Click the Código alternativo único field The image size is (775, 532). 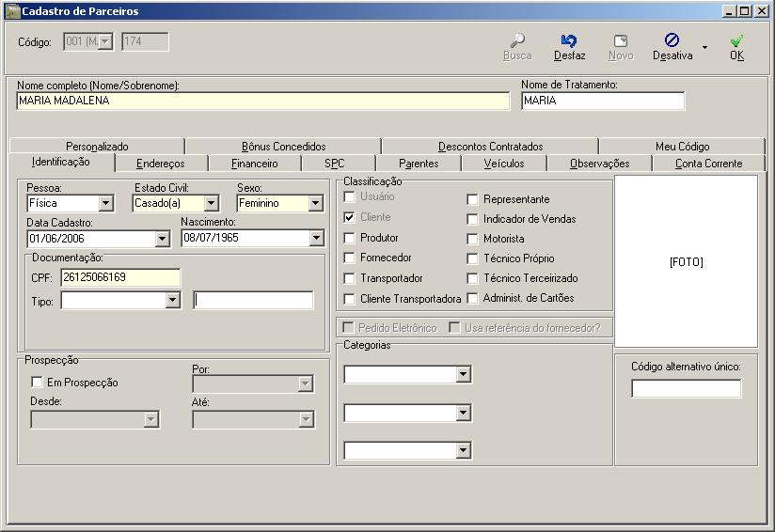[x=686, y=388]
